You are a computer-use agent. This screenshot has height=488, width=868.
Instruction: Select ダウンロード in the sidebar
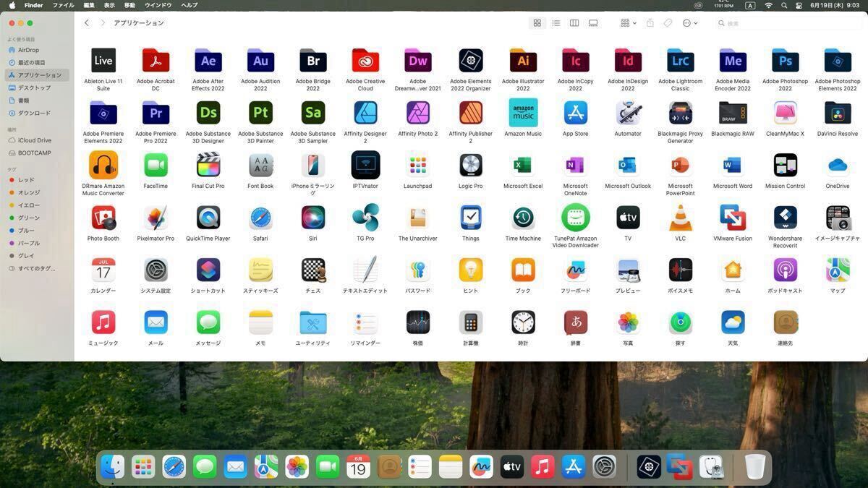point(37,113)
